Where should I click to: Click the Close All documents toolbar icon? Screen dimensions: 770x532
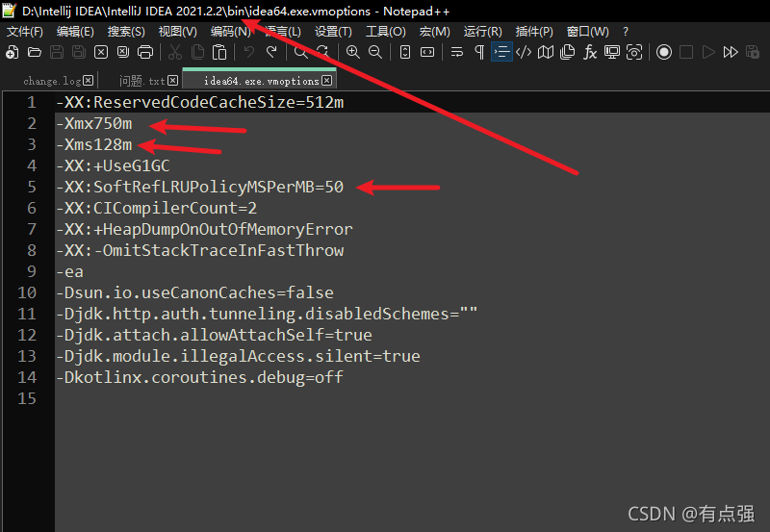(123, 52)
